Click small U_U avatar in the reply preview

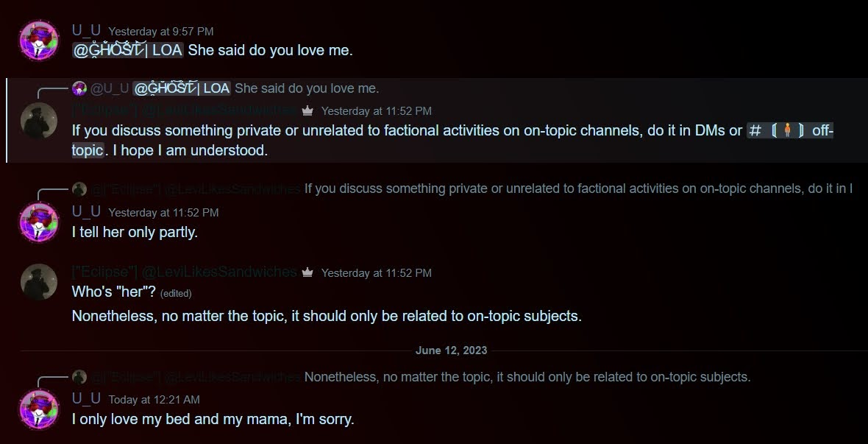(79, 88)
